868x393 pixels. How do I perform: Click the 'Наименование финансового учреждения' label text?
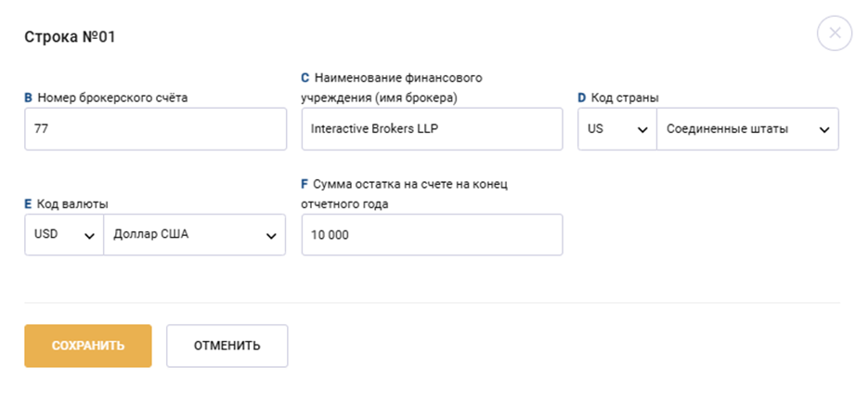coord(398,87)
